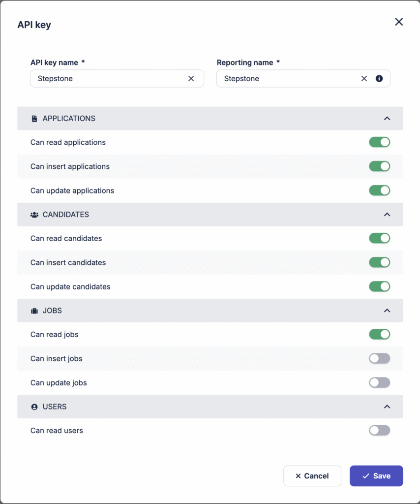The width and height of the screenshot is (420, 504).
Task: Enable Can insert jobs toggle
Action: [379, 358]
